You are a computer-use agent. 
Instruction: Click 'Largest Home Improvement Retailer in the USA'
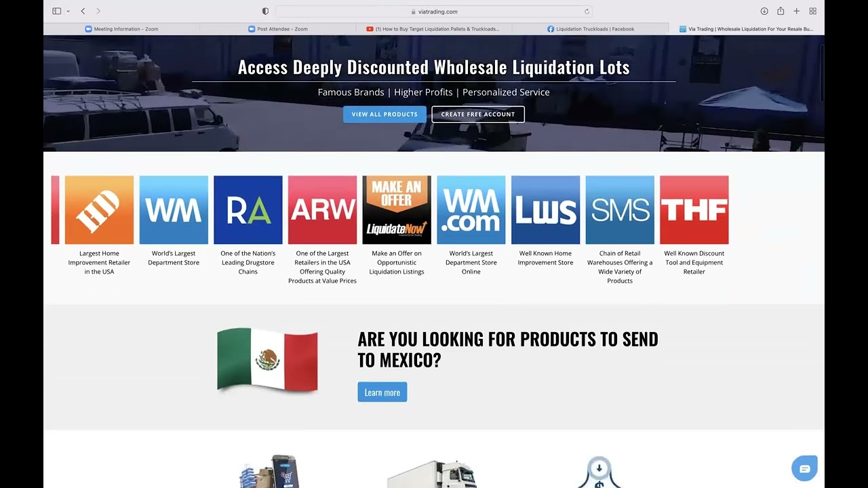[99, 262]
